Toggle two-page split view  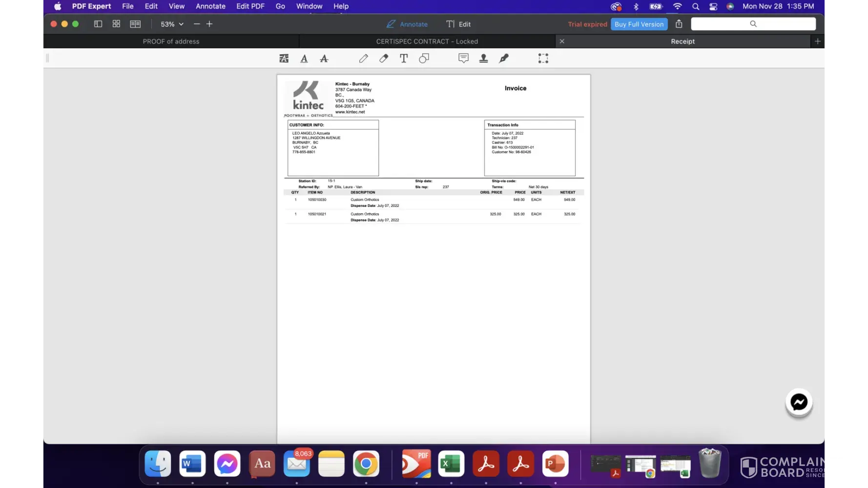(135, 24)
